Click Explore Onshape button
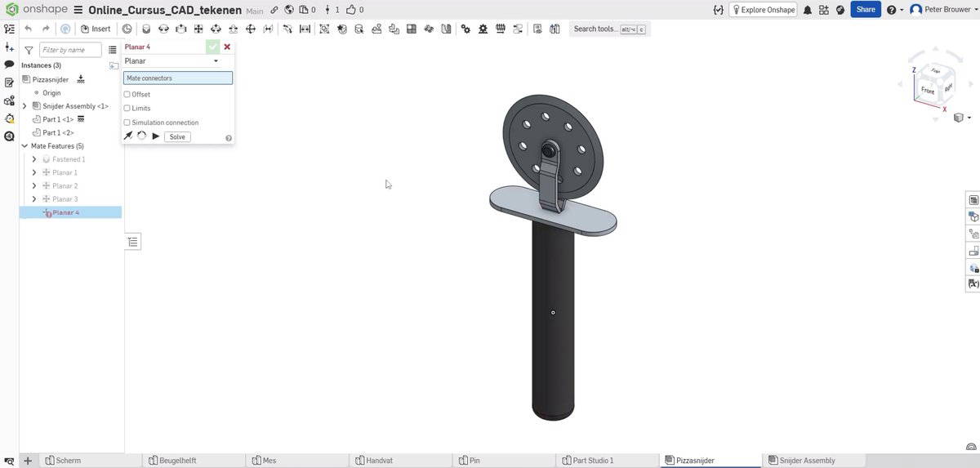The height and width of the screenshot is (468, 980). [x=763, y=10]
